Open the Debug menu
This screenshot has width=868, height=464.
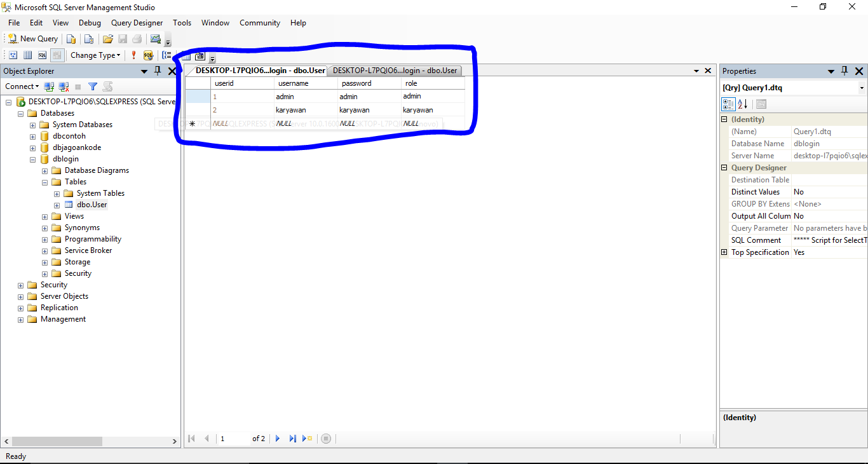pos(90,23)
